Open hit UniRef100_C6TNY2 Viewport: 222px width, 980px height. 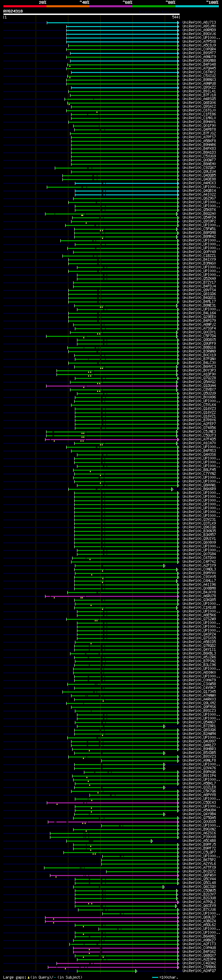[x=199, y=72]
